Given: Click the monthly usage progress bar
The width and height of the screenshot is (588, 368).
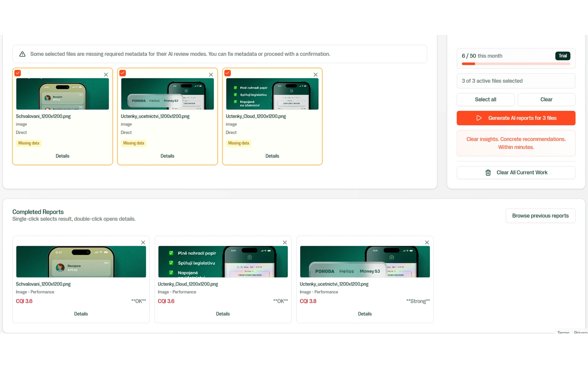Looking at the screenshot, I should coord(516,64).
